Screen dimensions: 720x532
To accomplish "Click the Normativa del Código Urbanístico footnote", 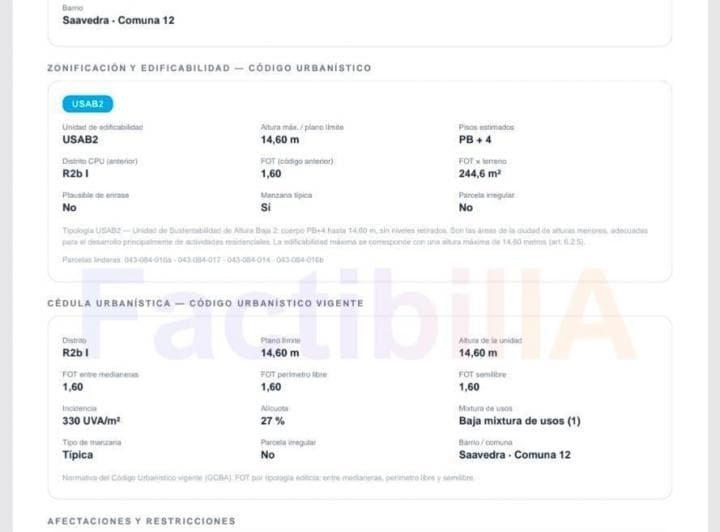I will [x=268, y=478].
